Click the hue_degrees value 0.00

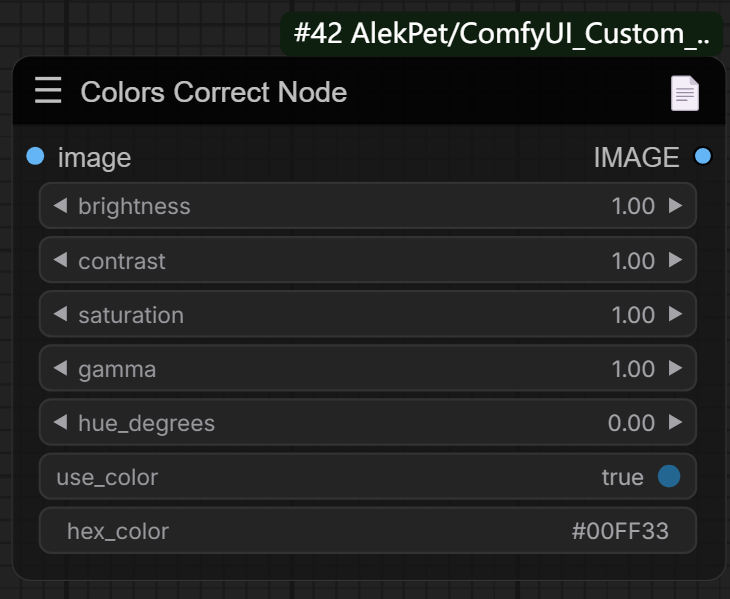(631, 423)
